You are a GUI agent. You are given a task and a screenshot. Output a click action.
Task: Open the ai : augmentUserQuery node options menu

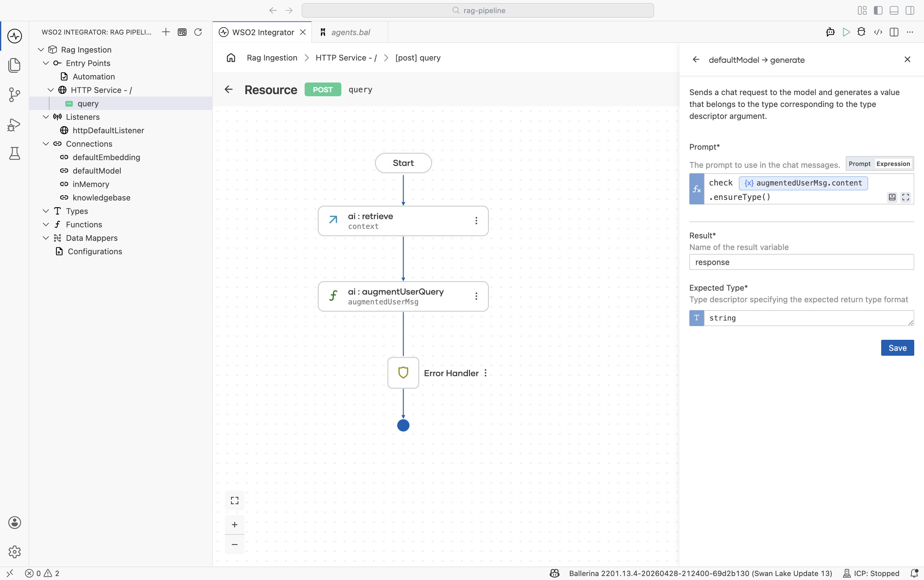(476, 296)
